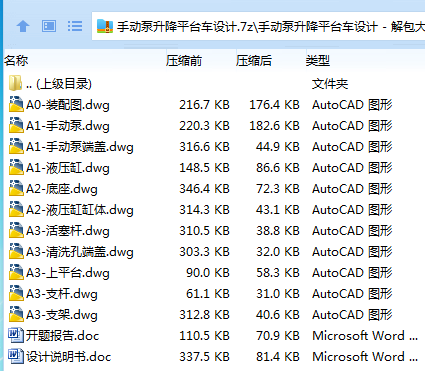Viewport: 425px width, 371px height.
Task: Click the 310.5 KB original size value
Action: click(x=204, y=231)
